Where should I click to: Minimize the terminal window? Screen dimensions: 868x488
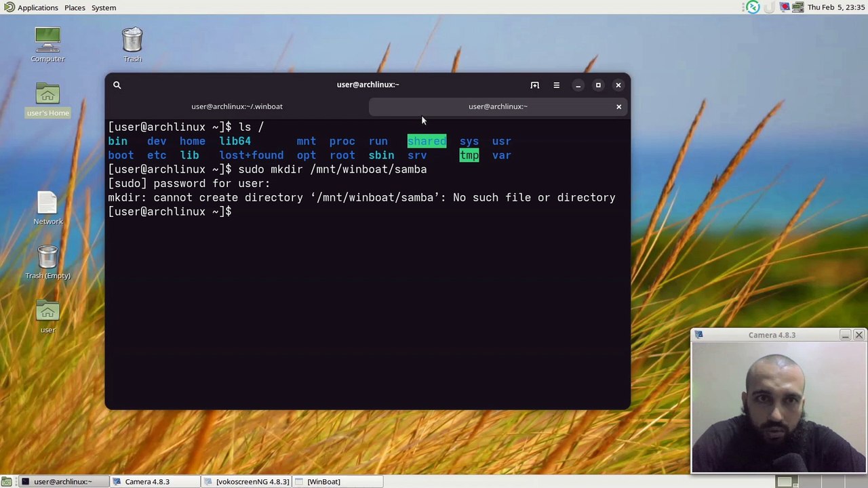(x=578, y=85)
